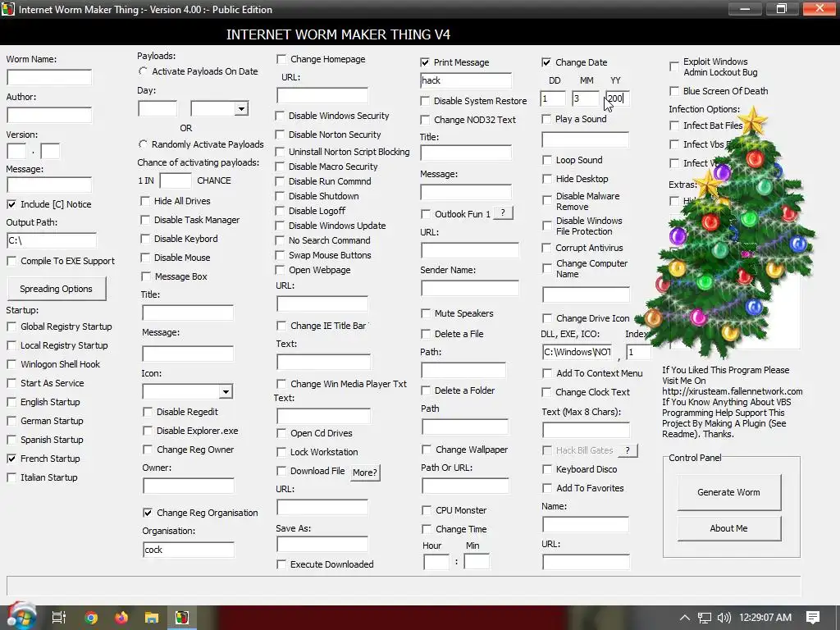840x630 pixels.
Task: Click the Organisation input field
Action: [x=188, y=550]
